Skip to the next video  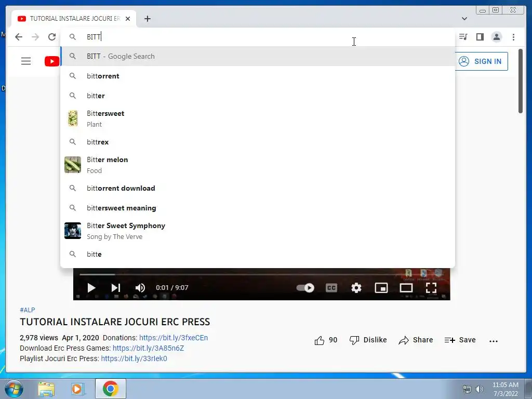point(116,288)
